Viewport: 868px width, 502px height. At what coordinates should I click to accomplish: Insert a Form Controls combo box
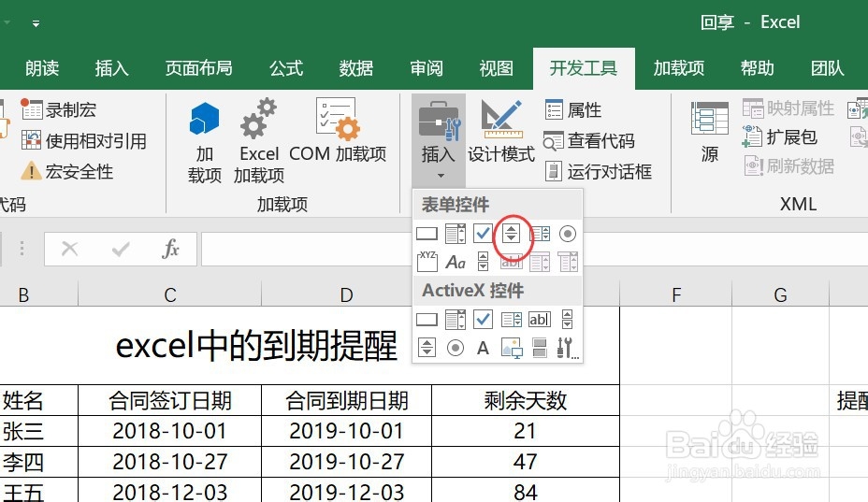[455, 234]
